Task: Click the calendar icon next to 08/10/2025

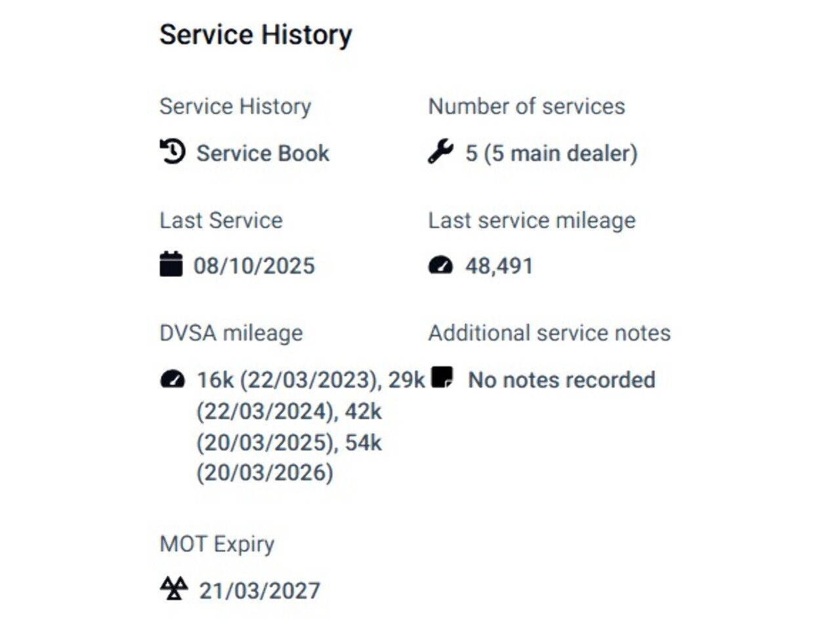Action: click(171, 264)
